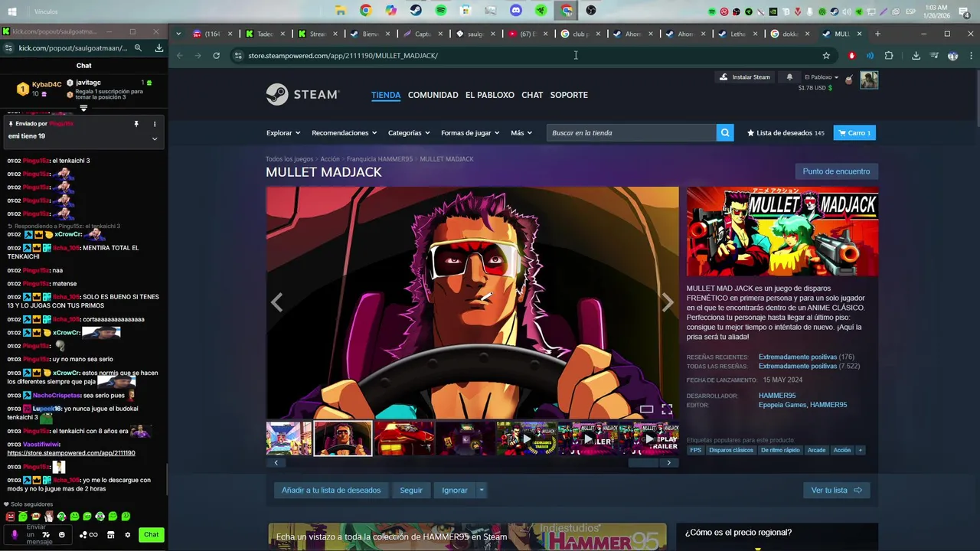Select the PLAY TRAILER thumbnail

pos(649,439)
